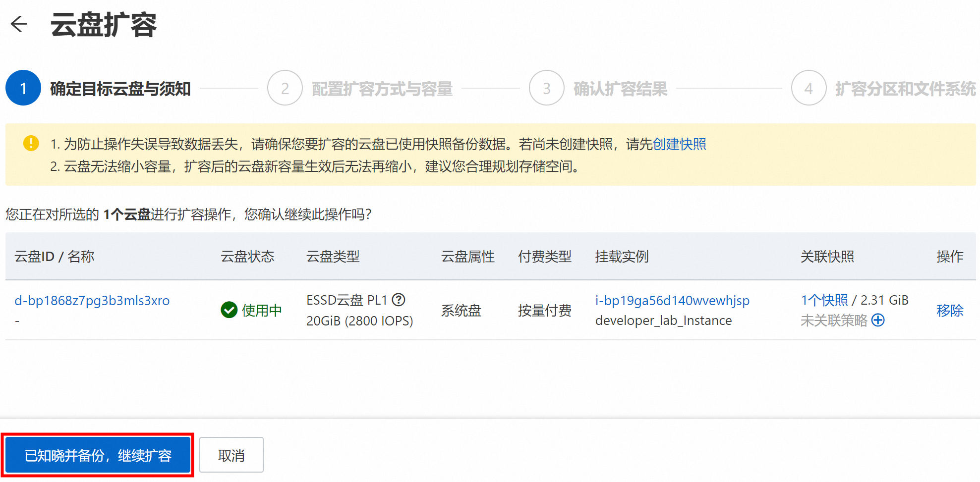Open the 创建快照 link
980x482 pixels.
click(x=680, y=144)
